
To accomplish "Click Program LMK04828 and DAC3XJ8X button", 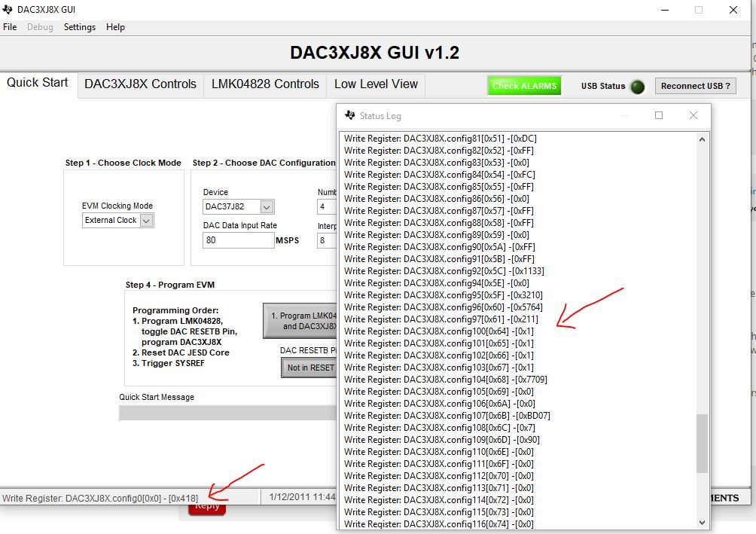I will [300, 321].
